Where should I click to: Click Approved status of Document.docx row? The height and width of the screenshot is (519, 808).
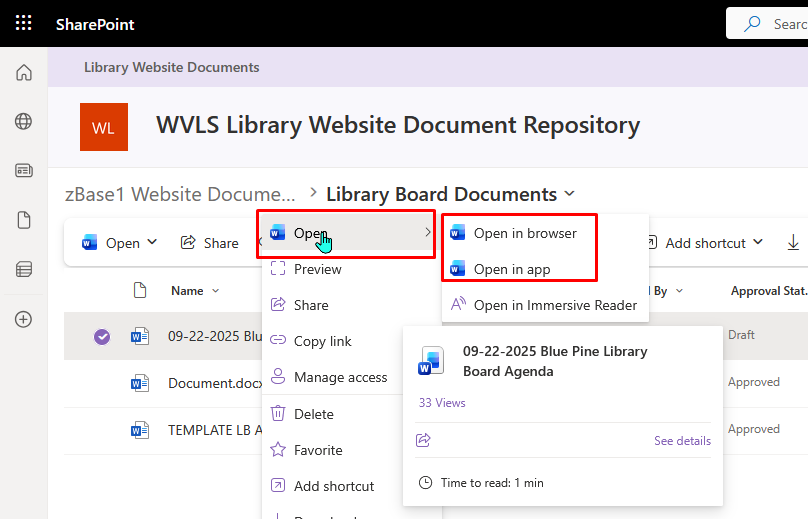[754, 382]
